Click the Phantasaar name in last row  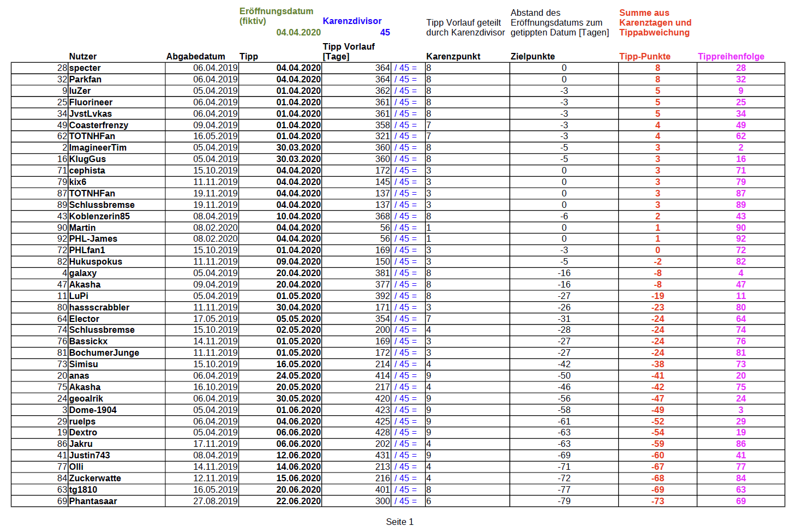[x=93, y=501]
